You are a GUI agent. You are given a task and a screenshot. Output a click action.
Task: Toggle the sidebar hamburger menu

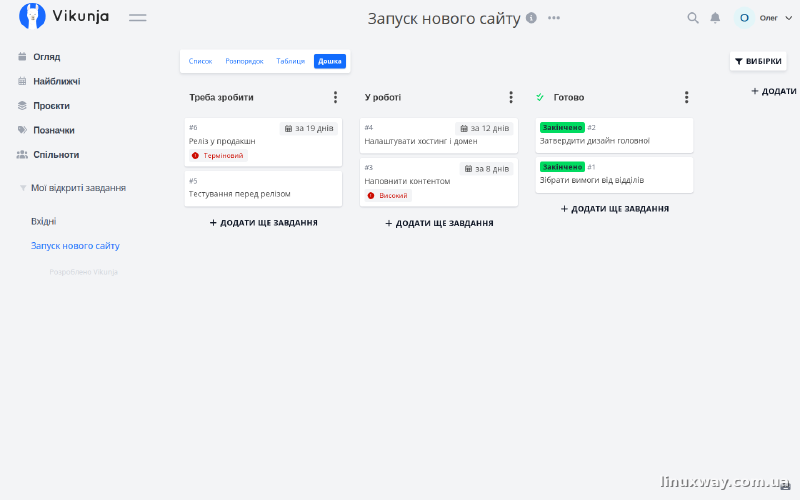(138, 17)
